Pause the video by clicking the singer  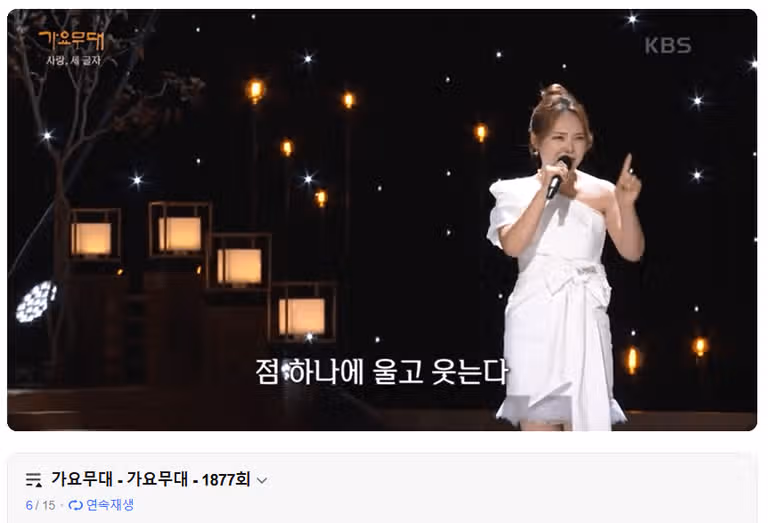tap(563, 255)
